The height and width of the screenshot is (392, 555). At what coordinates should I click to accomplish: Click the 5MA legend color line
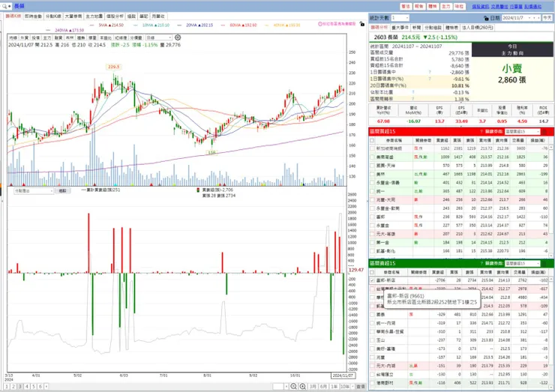tap(92, 25)
